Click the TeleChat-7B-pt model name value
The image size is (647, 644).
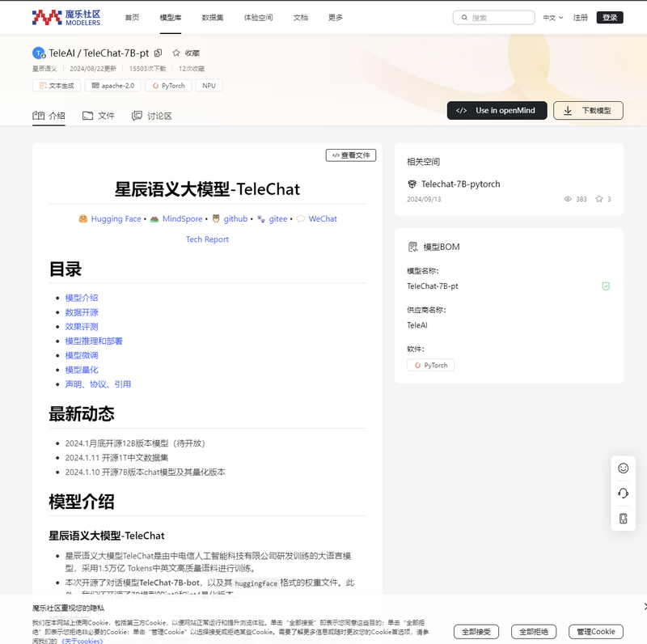pyautogui.click(x=433, y=286)
